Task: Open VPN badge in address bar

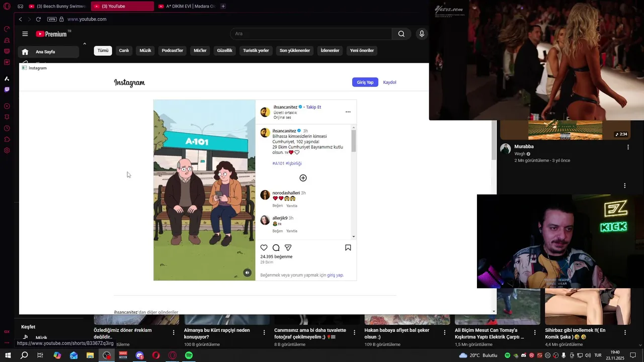Action: 52,19
